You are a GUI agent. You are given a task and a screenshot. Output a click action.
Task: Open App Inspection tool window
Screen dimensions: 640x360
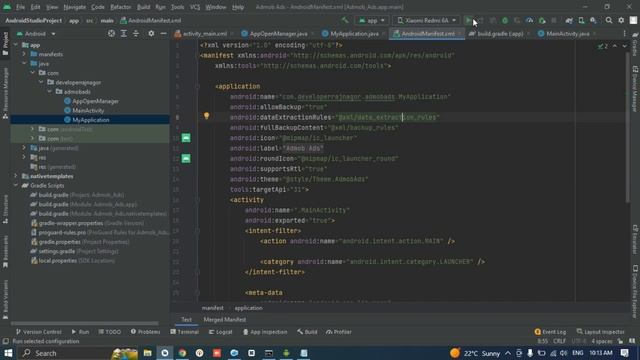tap(265, 332)
